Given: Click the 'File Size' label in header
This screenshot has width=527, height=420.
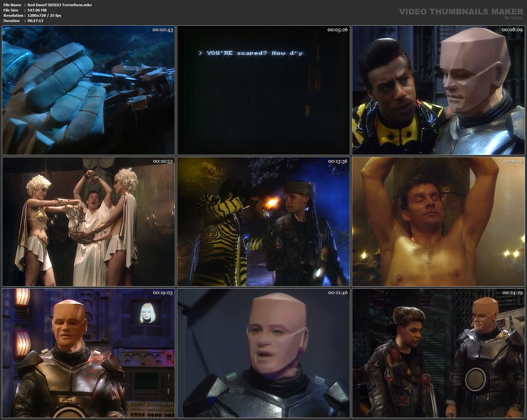Looking at the screenshot, I should (11, 10).
